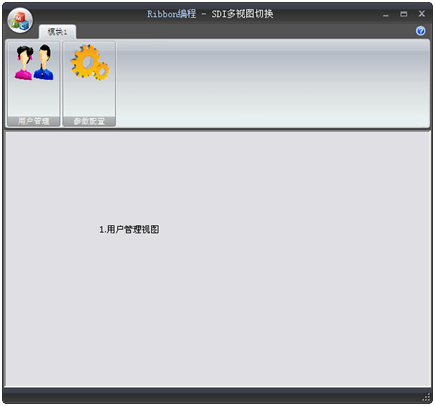
Task: Select the 模块1 ribbon tab
Action: (57, 32)
